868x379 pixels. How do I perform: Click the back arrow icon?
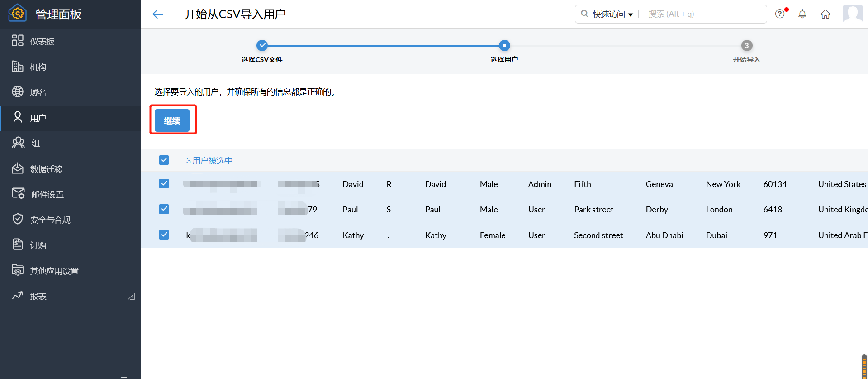pyautogui.click(x=157, y=14)
